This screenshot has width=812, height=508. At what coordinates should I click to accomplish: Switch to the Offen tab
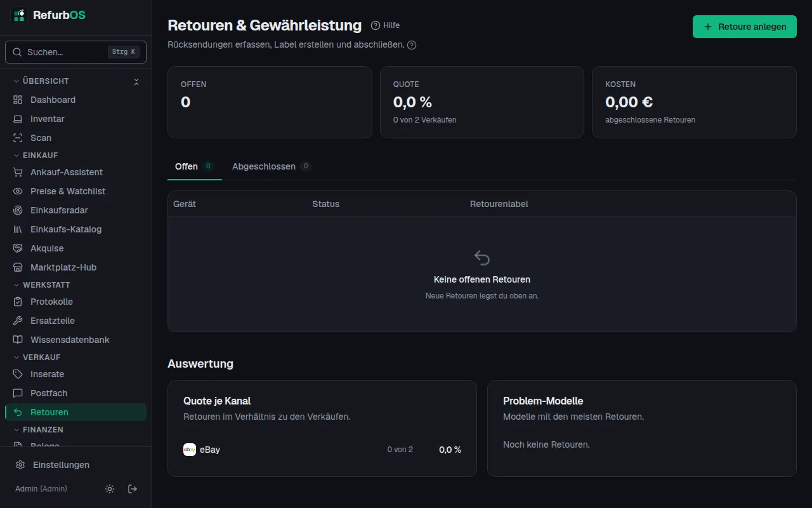click(x=195, y=166)
